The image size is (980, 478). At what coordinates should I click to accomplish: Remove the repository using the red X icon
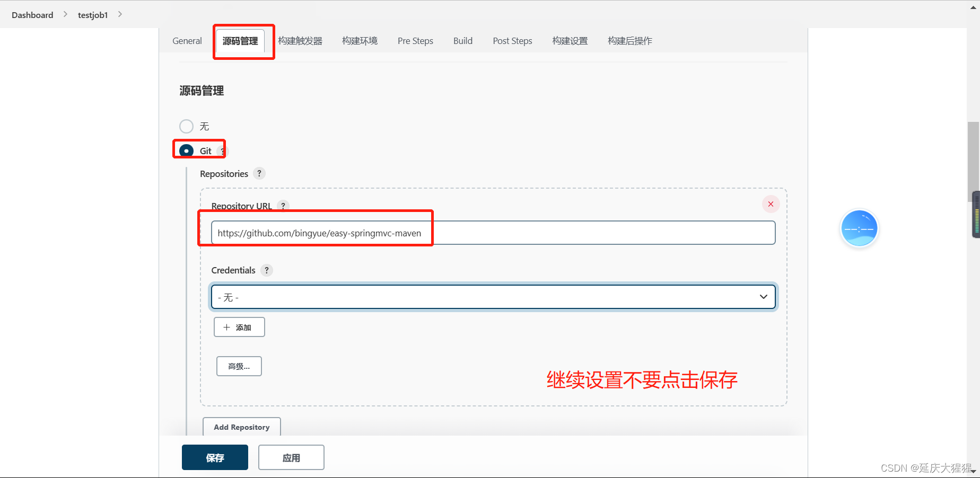click(771, 203)
